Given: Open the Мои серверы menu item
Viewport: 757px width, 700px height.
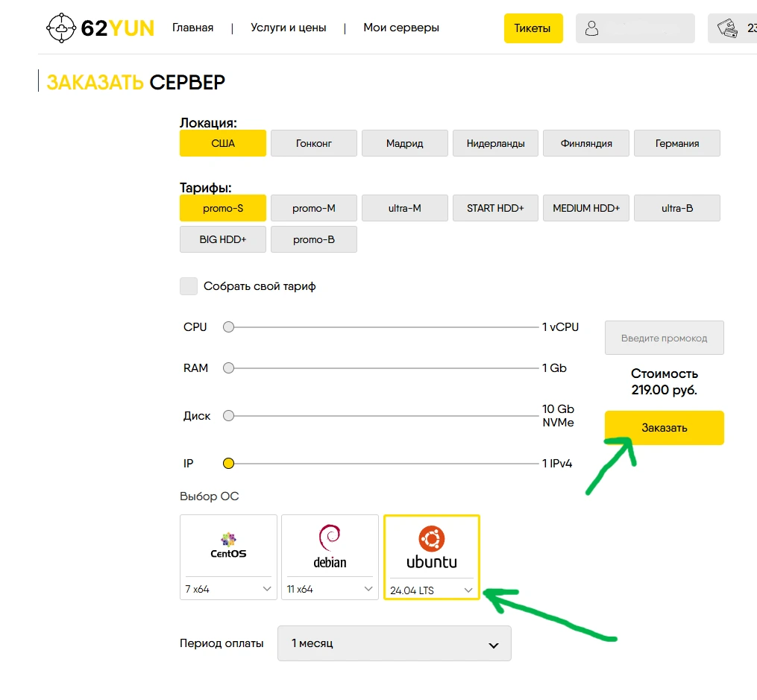Looking at the screenshot, I should (401, 28).
